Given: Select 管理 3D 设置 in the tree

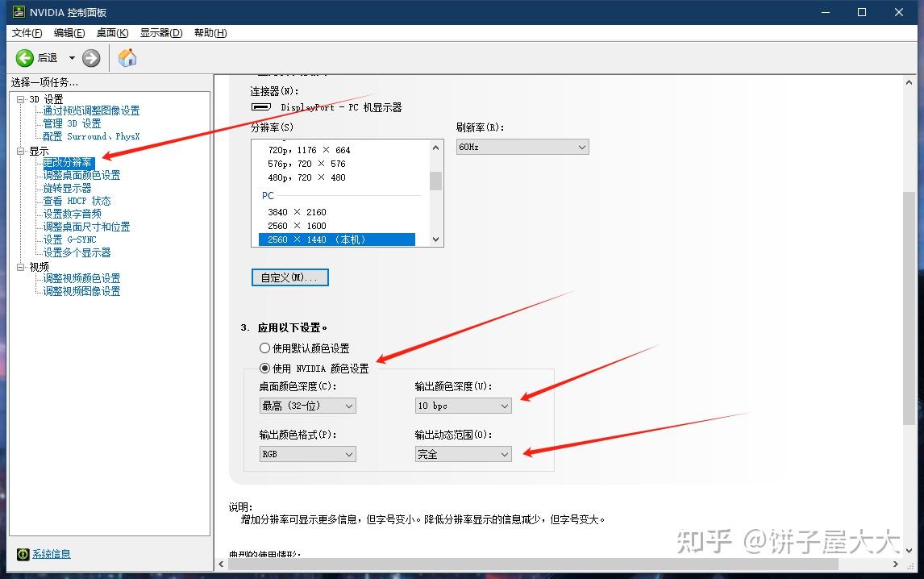Looking at the screenshot, I should point(72,124).
